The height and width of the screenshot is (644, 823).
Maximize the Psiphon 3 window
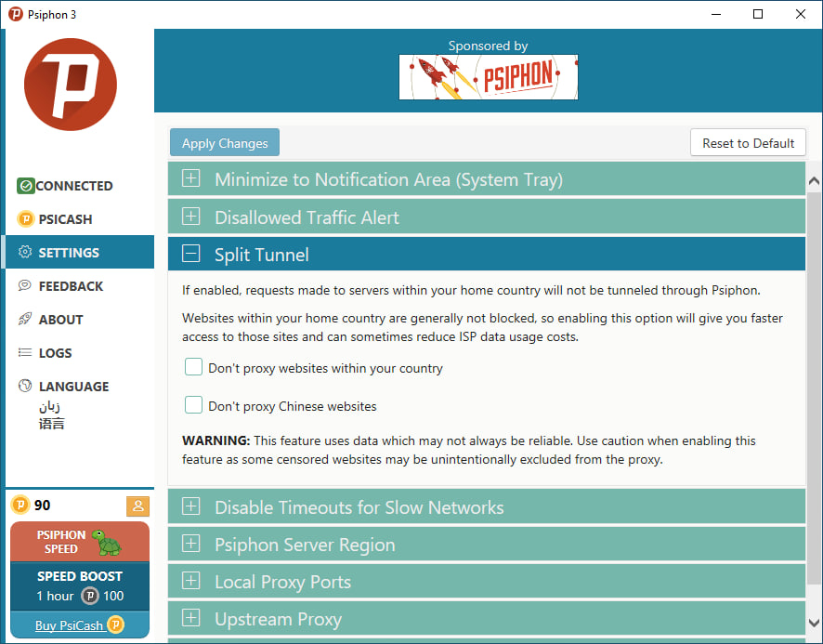click(758, 14)
